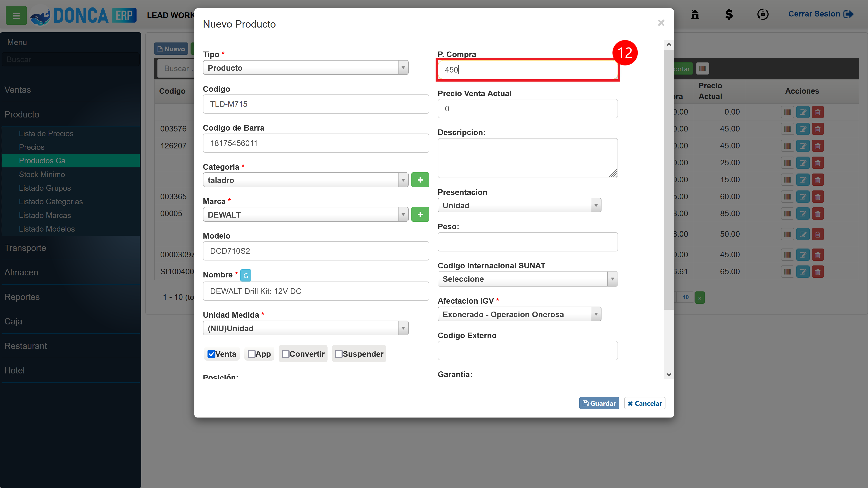Edit the product priced 15.00
The width and height of the screenshot is (868, 488).
803,180
